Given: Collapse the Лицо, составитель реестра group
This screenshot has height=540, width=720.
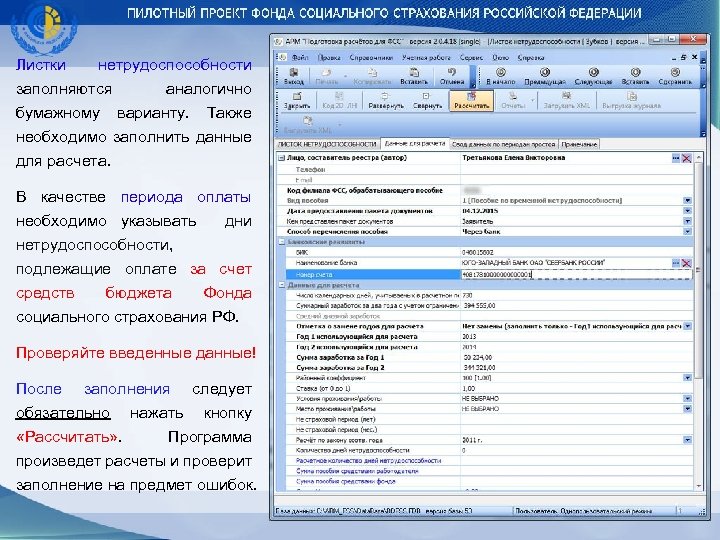Looking at the screenshot, I should coord(281,158).
